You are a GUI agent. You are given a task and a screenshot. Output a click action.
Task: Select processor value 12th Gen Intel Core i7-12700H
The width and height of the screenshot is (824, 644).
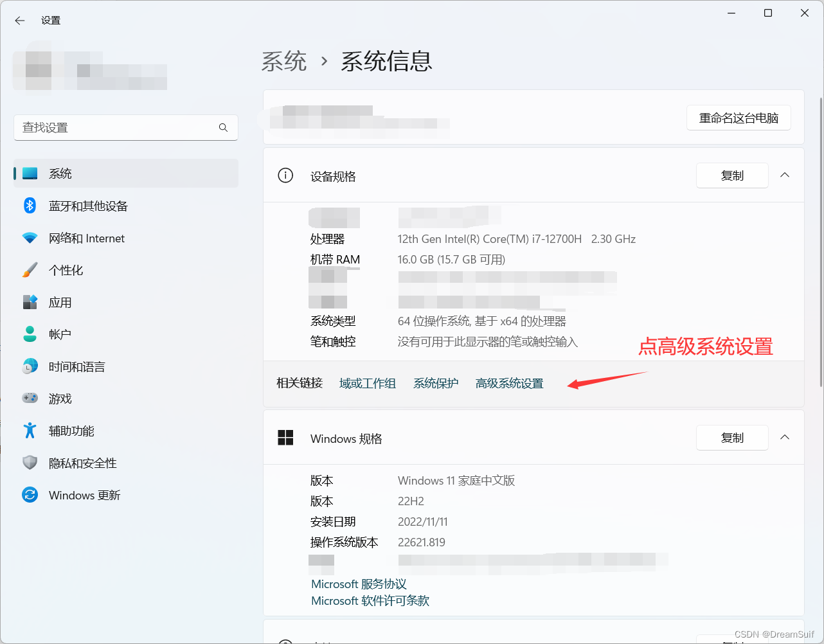pyautogui.click(x=517, y=239)
